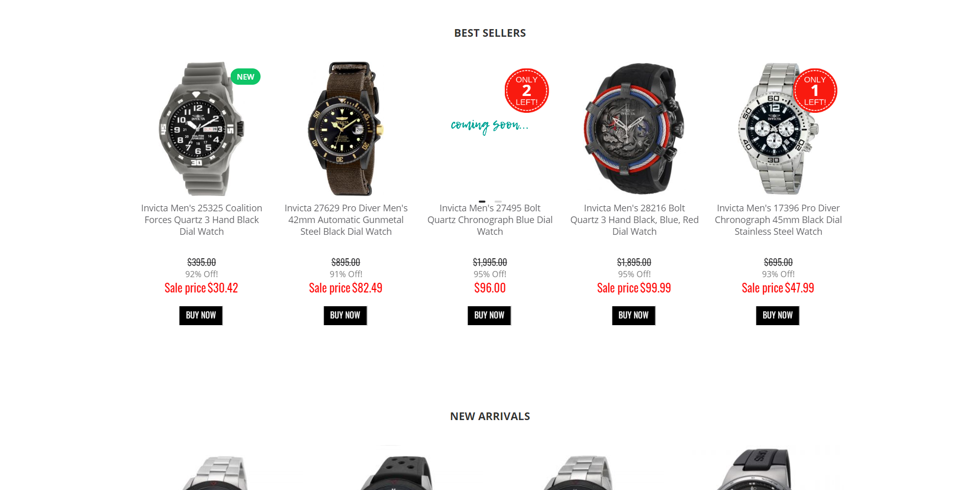Open the gray Coalition Forces watch image
980x490 pixels.
pyautogui.click(x=202, y=129)
